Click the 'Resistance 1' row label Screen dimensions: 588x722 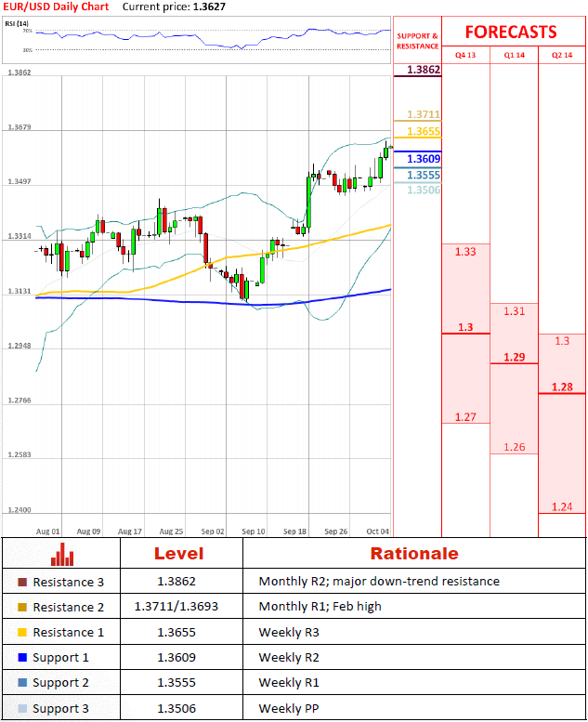pyautogui.click(x=68, y=632)
